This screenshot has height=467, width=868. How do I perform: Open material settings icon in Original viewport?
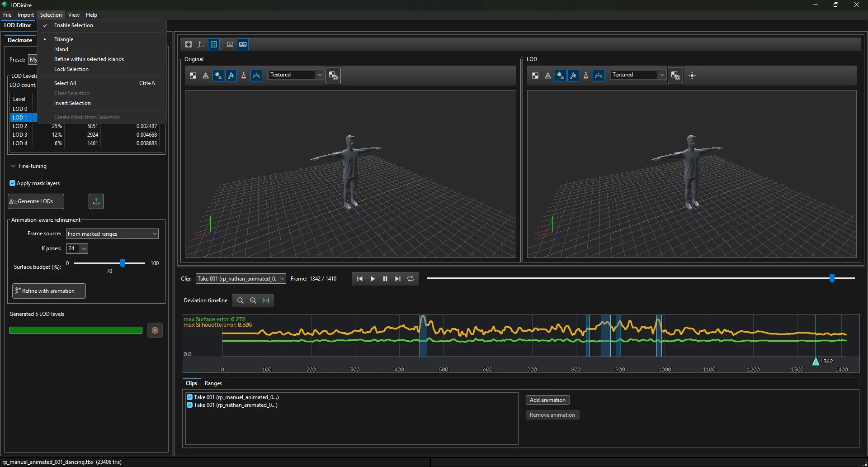click(333, 76)
